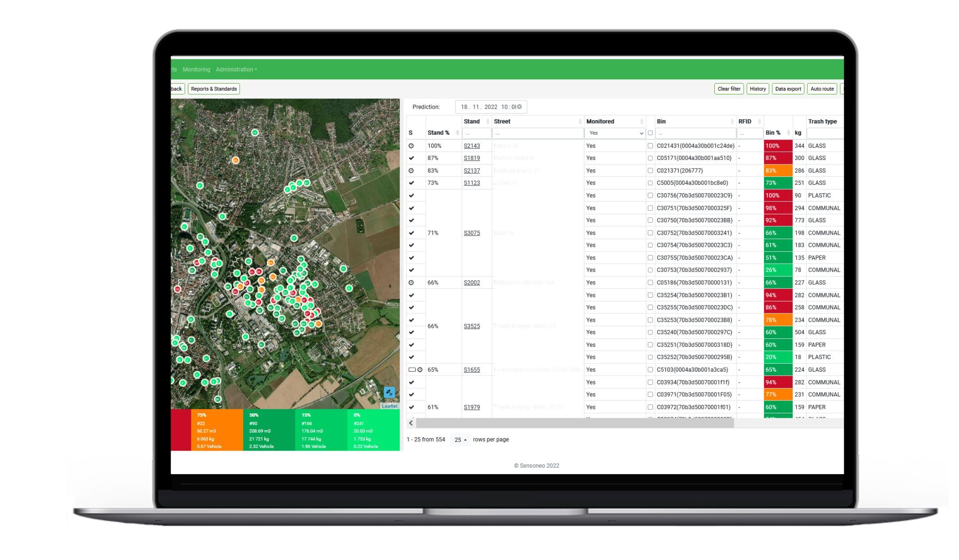This screenshot has width=959, height=560.
Task: Open the Administration menu item
Action: [235, 69]
